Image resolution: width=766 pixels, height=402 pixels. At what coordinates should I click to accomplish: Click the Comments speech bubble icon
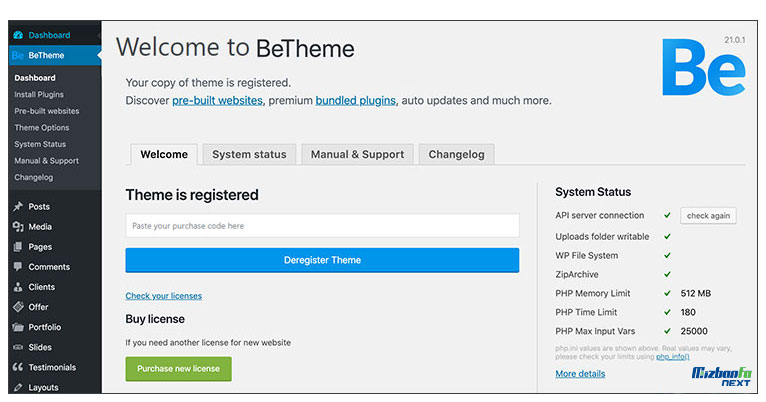pyautogui.click(x=18, y=267)
